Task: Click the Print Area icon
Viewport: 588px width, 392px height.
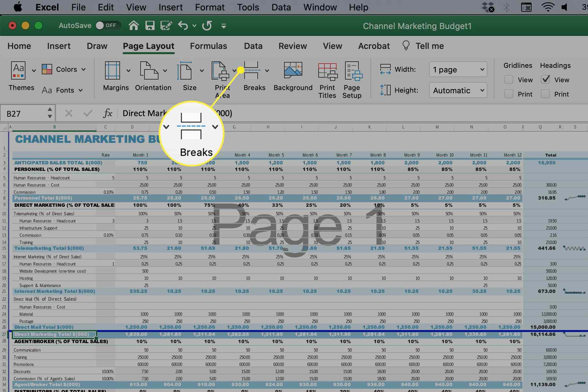Action: 220,70
